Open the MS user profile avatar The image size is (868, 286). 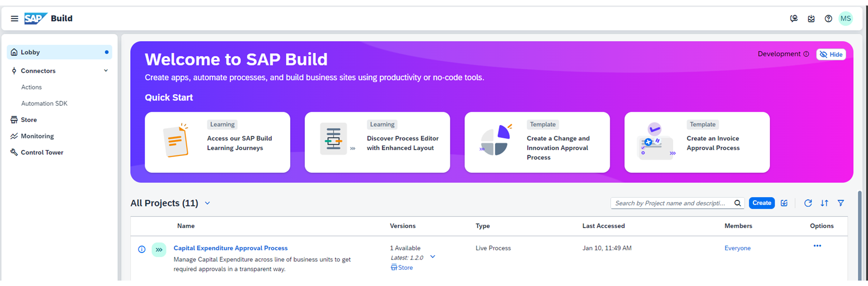[x=846, y=18]
